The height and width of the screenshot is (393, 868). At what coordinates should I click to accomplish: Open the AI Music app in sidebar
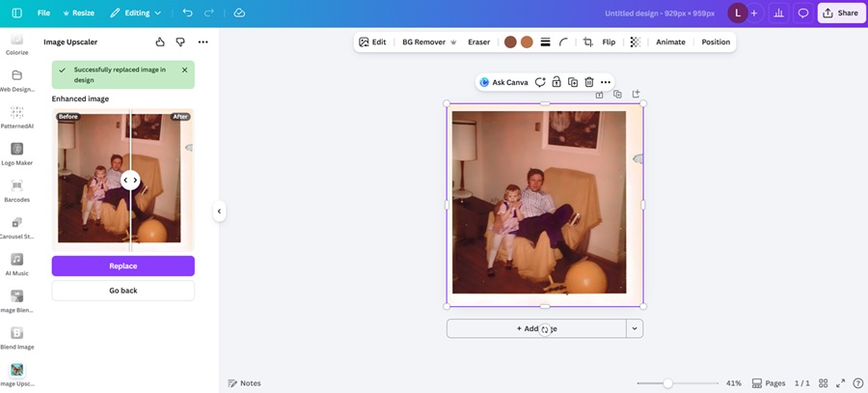[17, 265]
